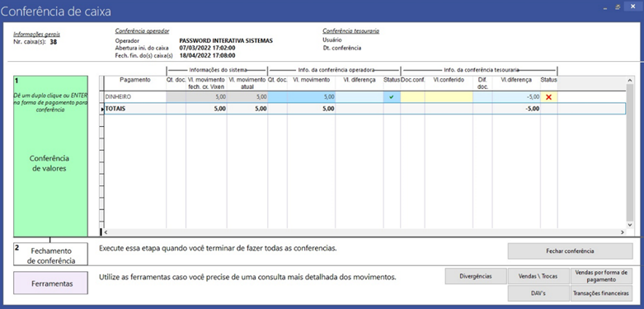
Task: Open Vendas por forma de pagamento
Action: pos(601,276)
